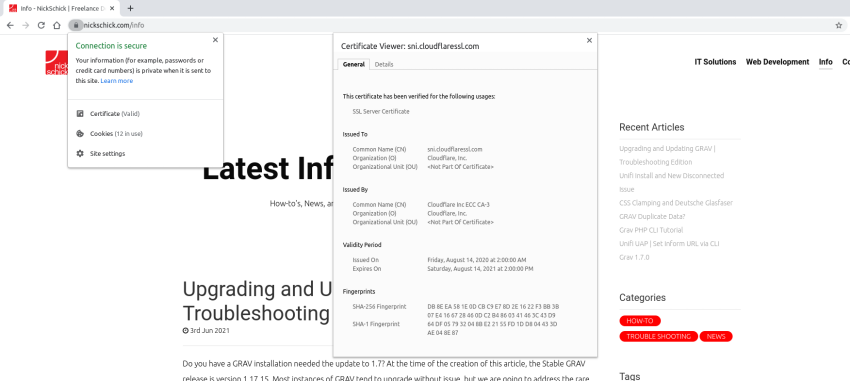
Task: Click SSL Server Certificate usage text
Action: [x=381, y=112]
